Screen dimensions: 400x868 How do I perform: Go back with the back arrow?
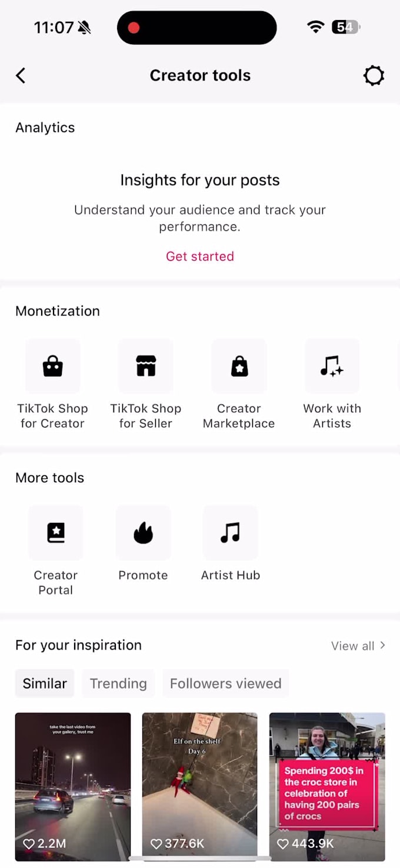coord(21,75)
